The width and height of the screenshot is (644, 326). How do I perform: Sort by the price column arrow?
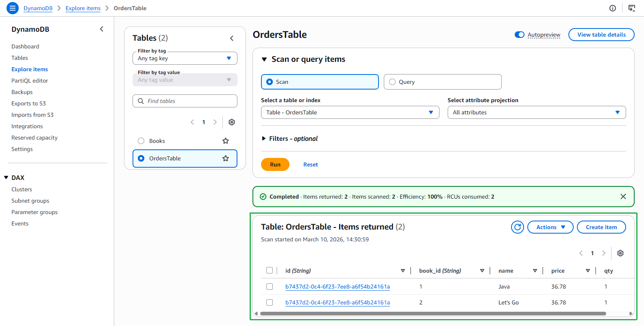[588, 271]
